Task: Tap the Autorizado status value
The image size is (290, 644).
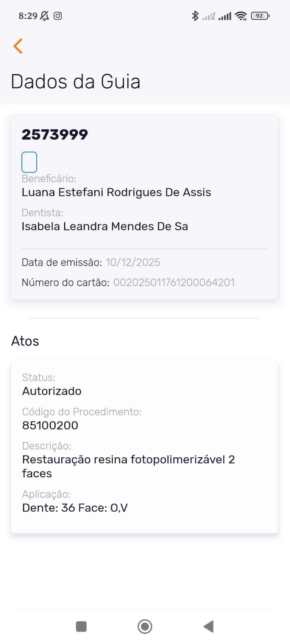Action: tap(52, 391)
